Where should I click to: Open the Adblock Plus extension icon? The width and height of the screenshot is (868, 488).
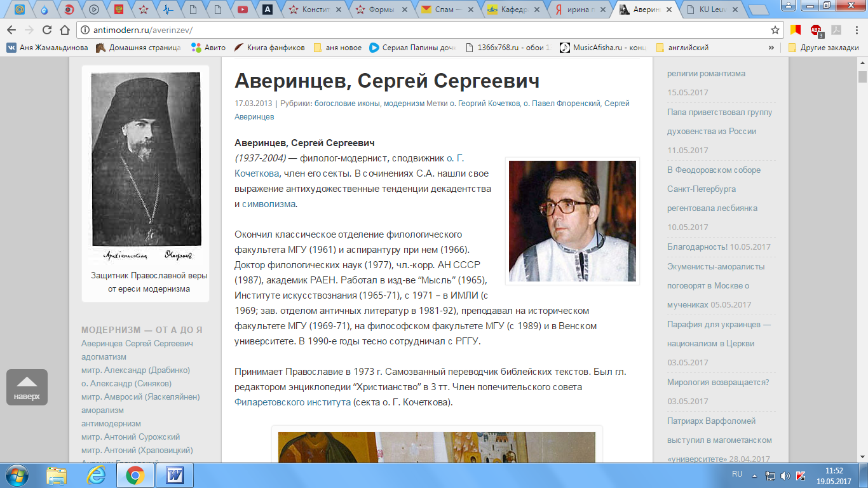coord(816,30)
